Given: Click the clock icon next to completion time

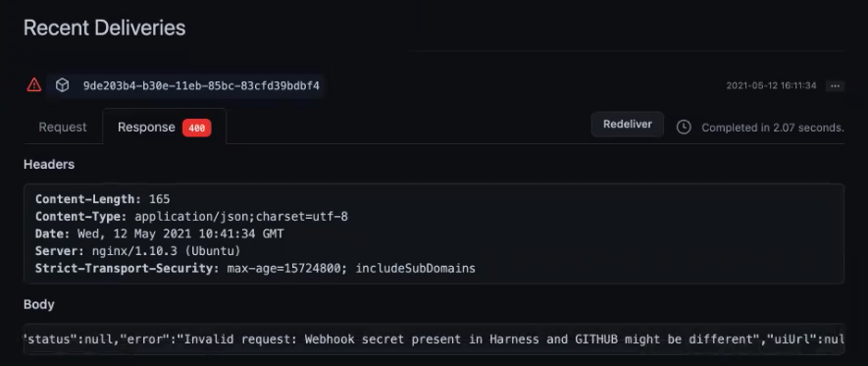Looking at the screenshot, I should (x=684, y=128).
